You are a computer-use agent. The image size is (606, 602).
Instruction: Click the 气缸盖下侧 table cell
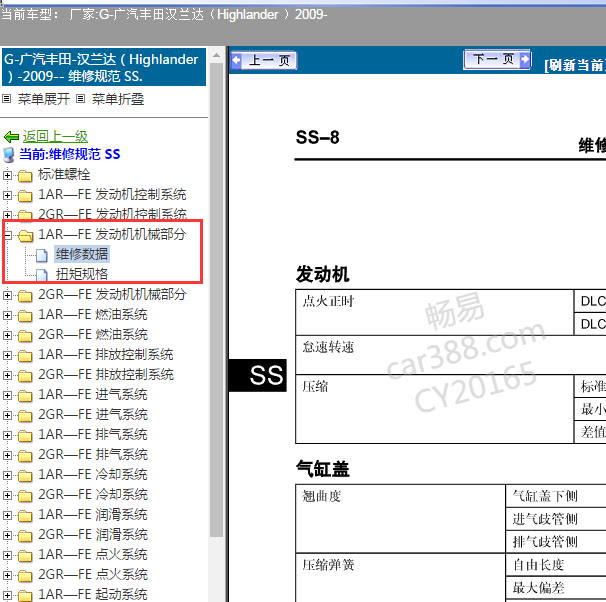pos(555,496)
